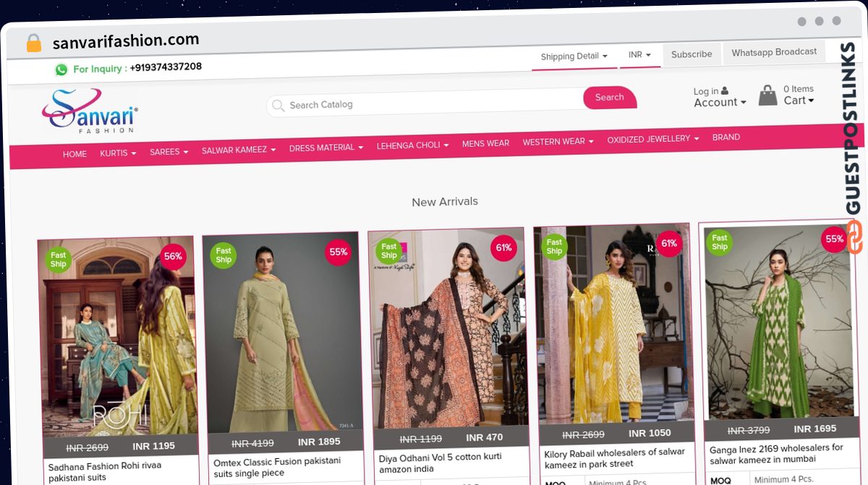
Task: Open Omtex Classic Fusion pakistani suits link
Action: [277, 467]
